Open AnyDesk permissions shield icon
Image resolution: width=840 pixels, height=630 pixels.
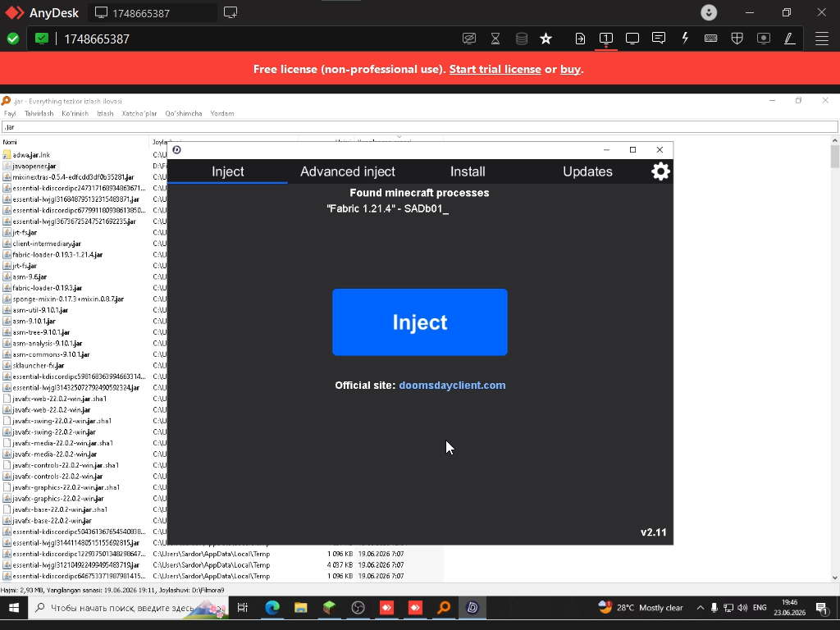click(x=737, y=39)
